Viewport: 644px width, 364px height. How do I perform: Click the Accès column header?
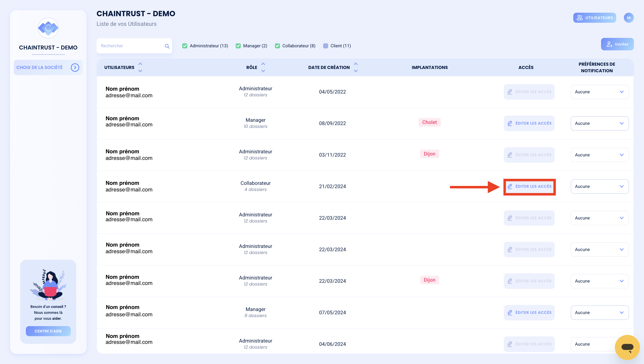click(526, 67)
